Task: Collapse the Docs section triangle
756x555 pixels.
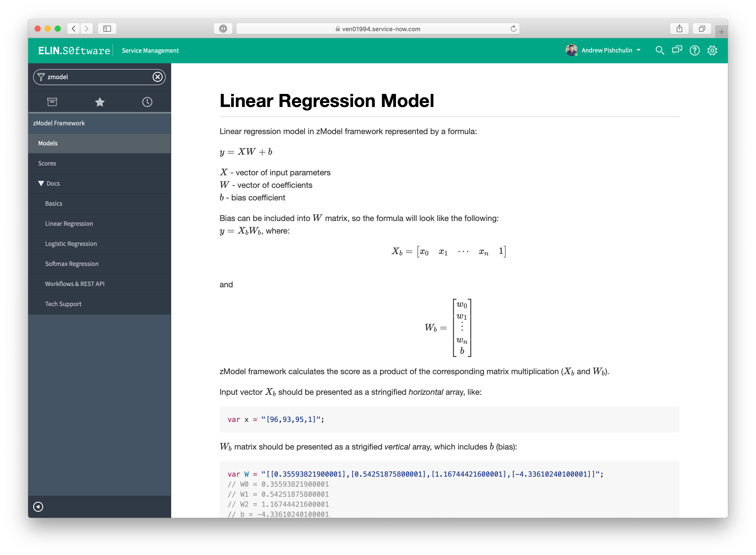Action: coord(41,183)
